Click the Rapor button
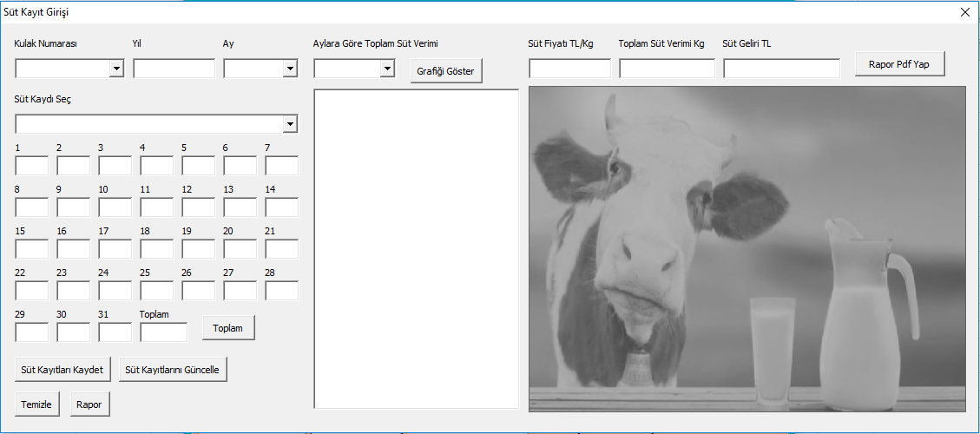Image resolution: width=980 pixels, height=434 pixels. 90,404
